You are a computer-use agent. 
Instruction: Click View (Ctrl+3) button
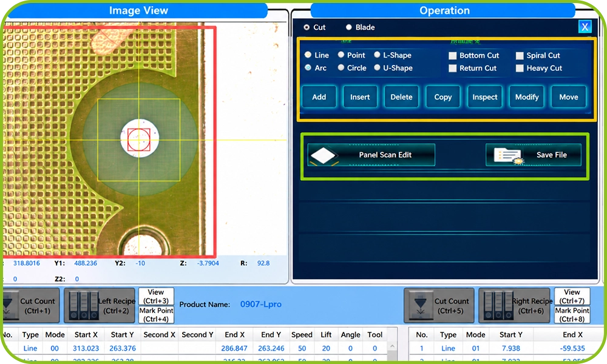[x=156, y=296]
